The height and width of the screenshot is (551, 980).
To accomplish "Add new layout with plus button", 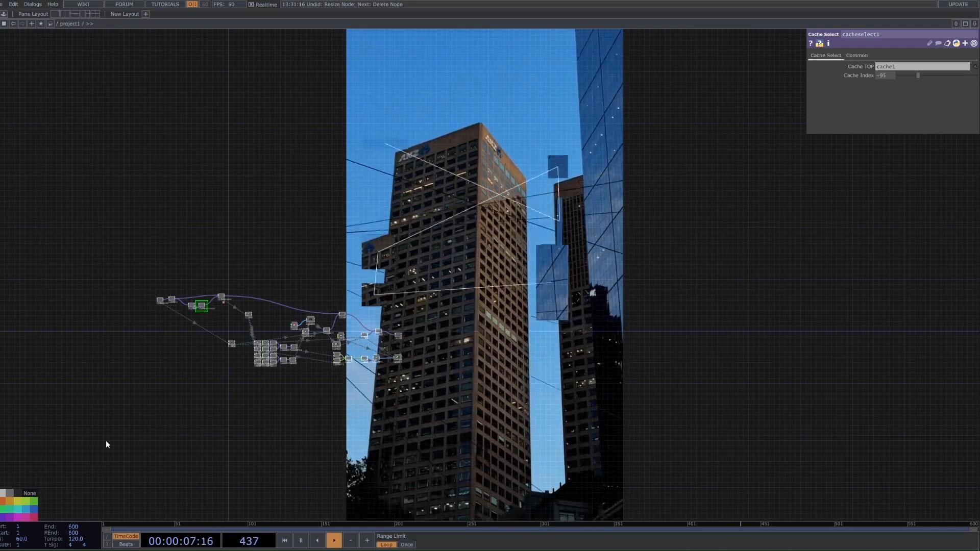I will click(x=146, y=14).
